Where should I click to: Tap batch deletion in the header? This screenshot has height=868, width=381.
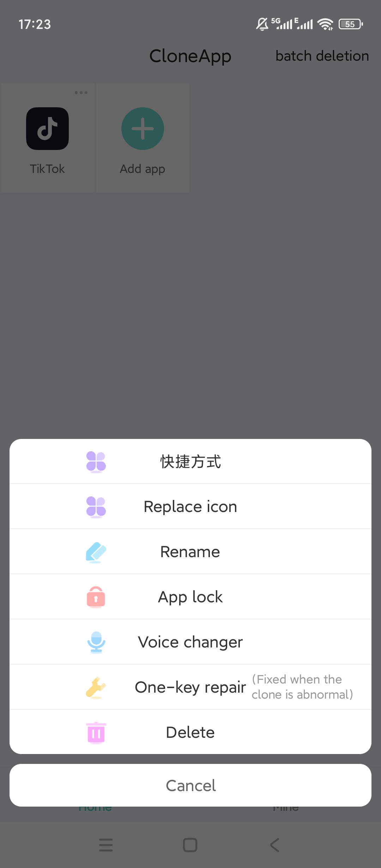[x=322, y=56]
